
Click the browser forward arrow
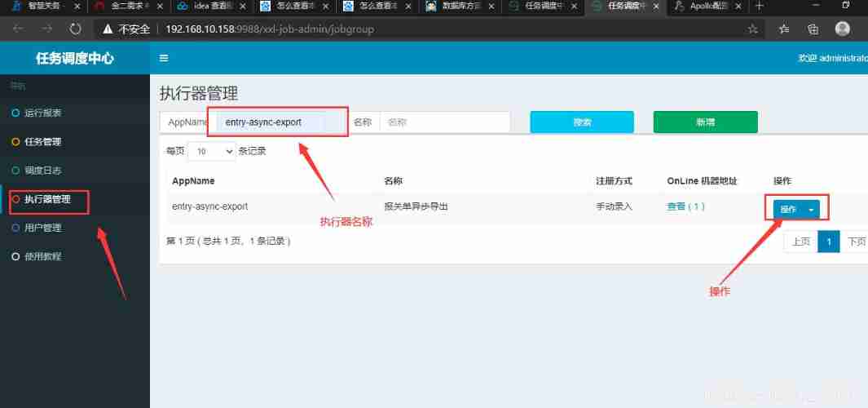(46, 29)
